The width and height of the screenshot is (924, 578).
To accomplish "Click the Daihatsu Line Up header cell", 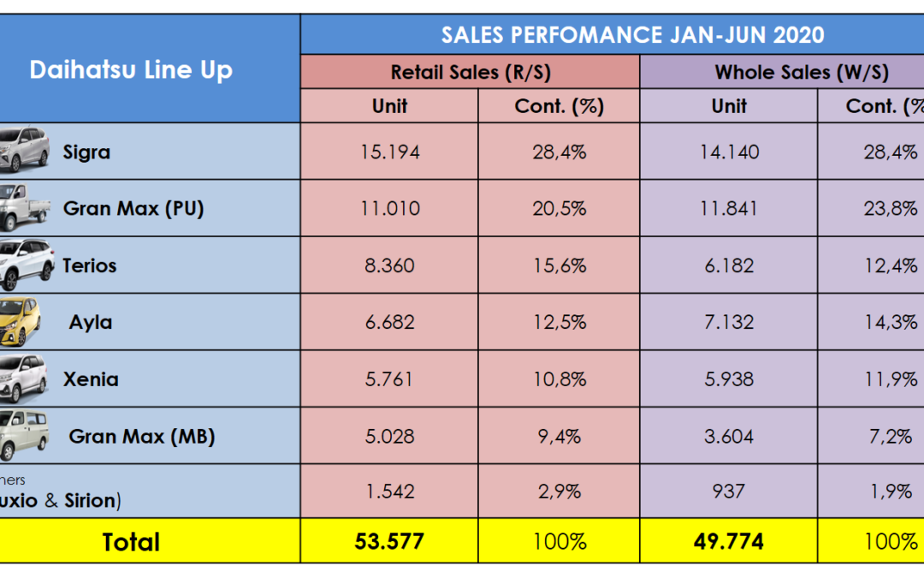I will (131, 69).
